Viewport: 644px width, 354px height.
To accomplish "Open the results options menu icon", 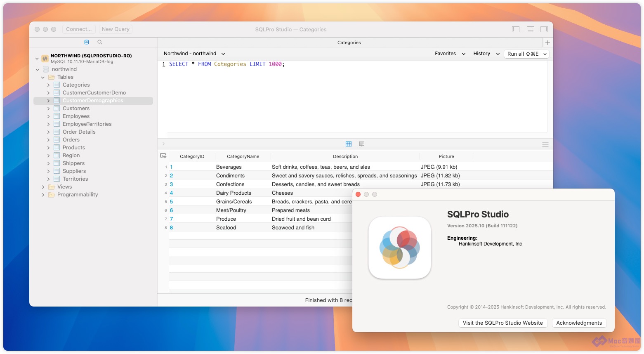I will [545, 144].
